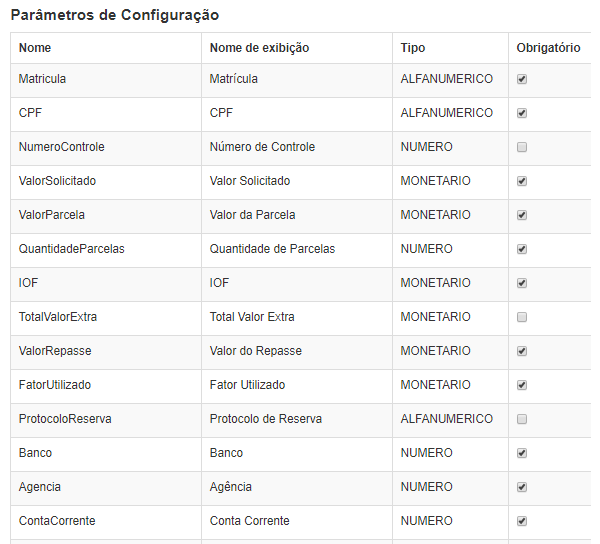Check the TotalValorExtra Obrigatório checkbox
This screenshot has width=600, height=544.
[x=522, y=317]
